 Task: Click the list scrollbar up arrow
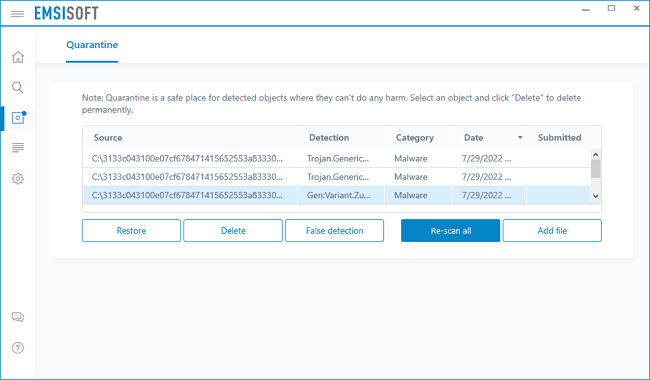596,155
